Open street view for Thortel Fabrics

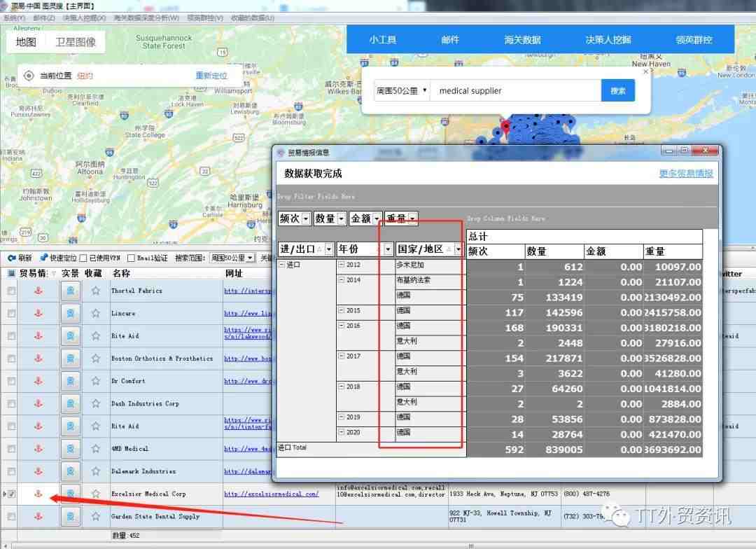click(71, 291)
